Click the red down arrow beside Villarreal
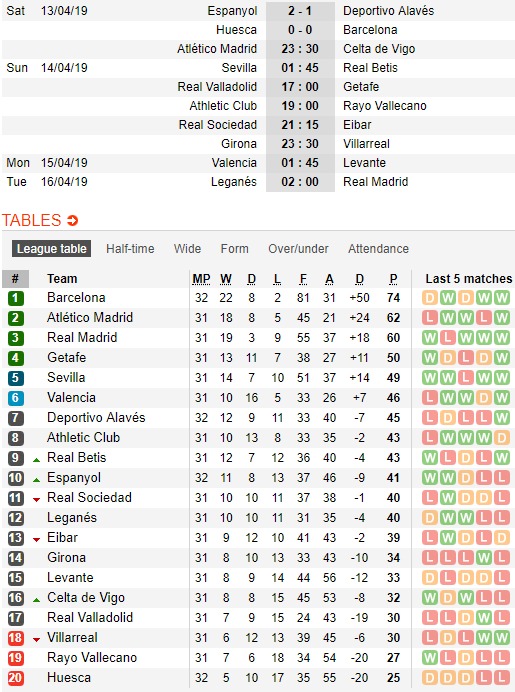The width and height of the screenshot is (515, 692). pyautogui.click(x=37, y=639)
